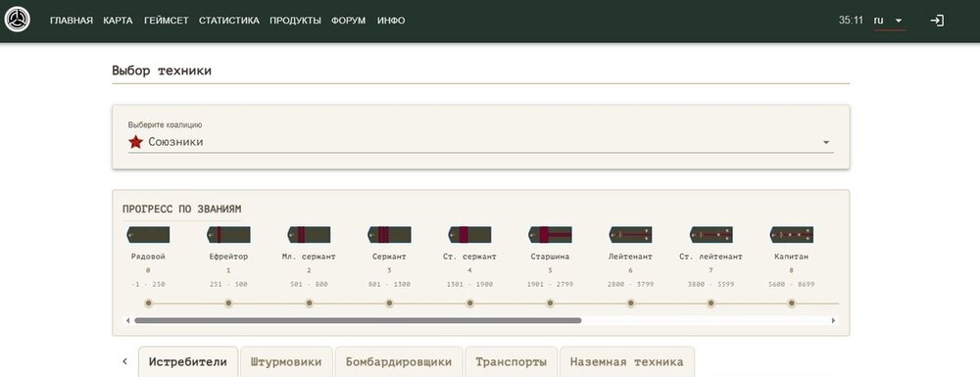Switch to Бомбардировщики tab
Image resolution: width=980 pixels, height=377 pixels.
tap(399, 362)
